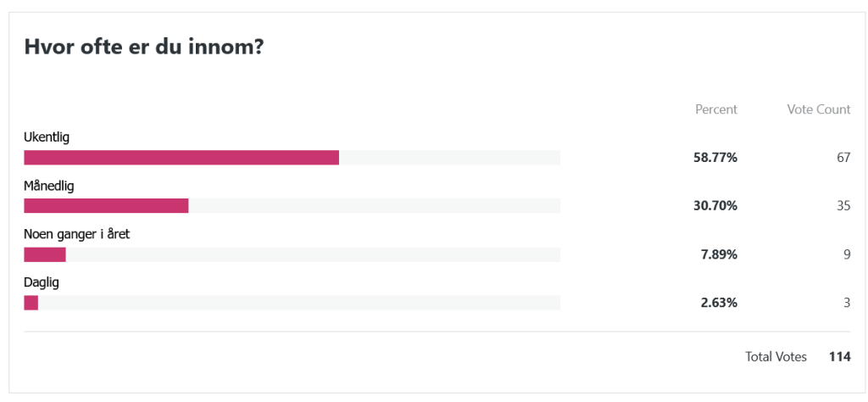Click the small Daglig pink bar
868x402 pixels.
click(31, 303)
